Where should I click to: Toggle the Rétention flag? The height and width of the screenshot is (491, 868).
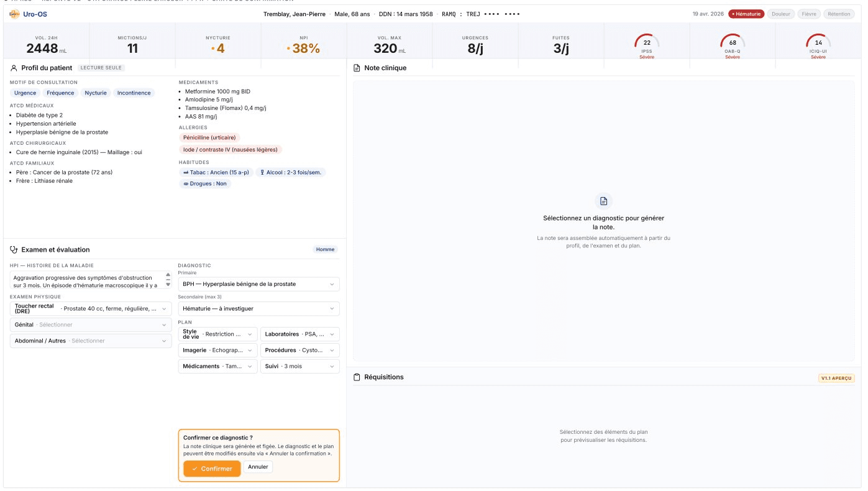click(x=839, y=14)
